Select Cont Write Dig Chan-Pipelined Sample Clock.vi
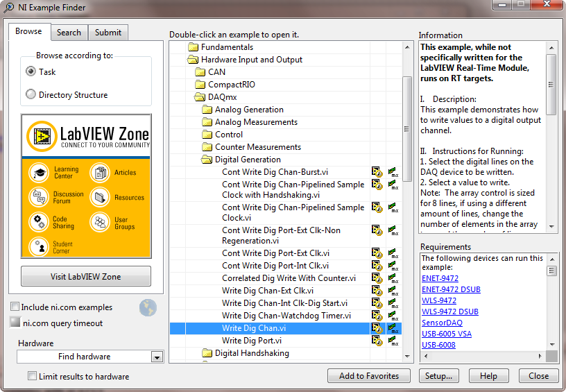This screenshot has width=566, height=392. 293,212
